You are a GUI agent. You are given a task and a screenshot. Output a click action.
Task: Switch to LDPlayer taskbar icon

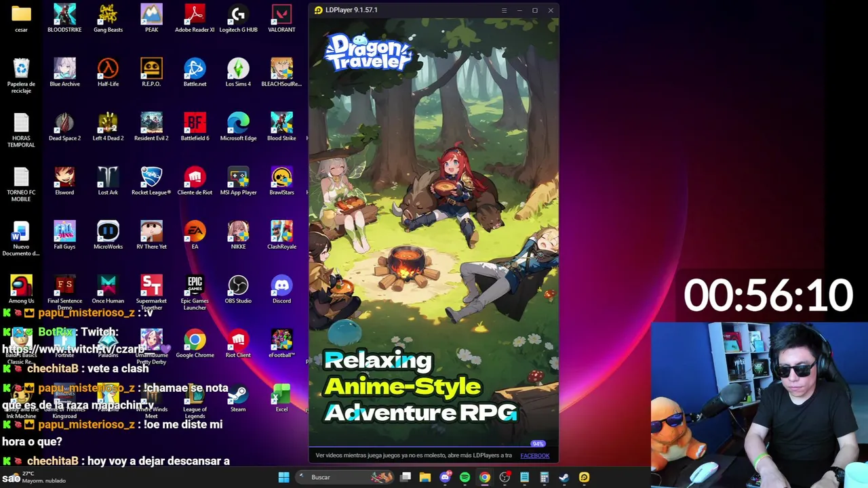point(584,477)
